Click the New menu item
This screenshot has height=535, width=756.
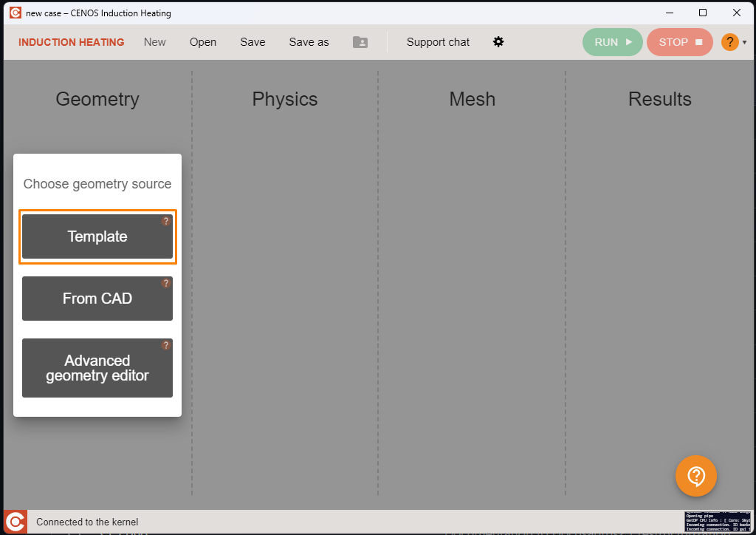point(155,42)
